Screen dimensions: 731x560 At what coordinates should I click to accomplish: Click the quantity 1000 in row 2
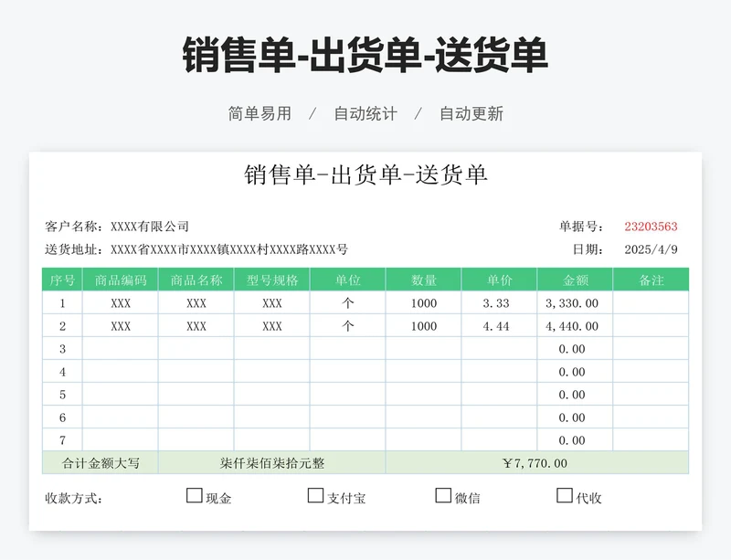coord(424,326)
